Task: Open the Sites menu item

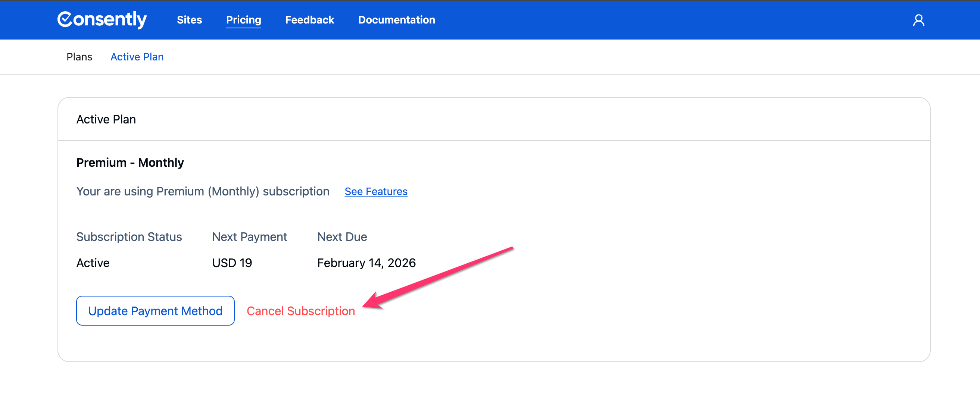Action: point(189,20)
